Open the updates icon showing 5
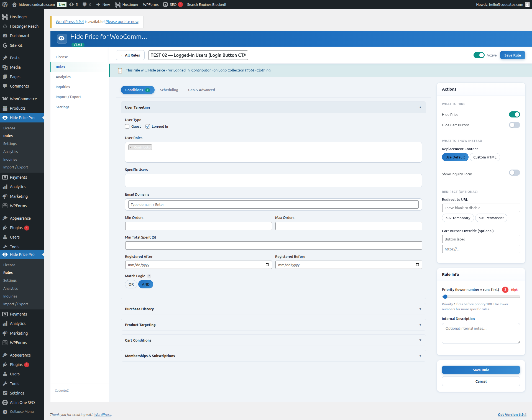532x420 pixels. click(x=73, y=4)
